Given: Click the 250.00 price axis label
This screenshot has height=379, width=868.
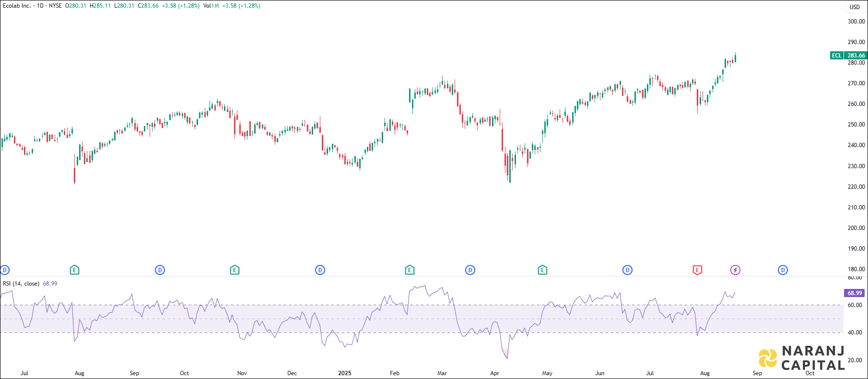Looking at the screenshot, I should coord(856,125).
